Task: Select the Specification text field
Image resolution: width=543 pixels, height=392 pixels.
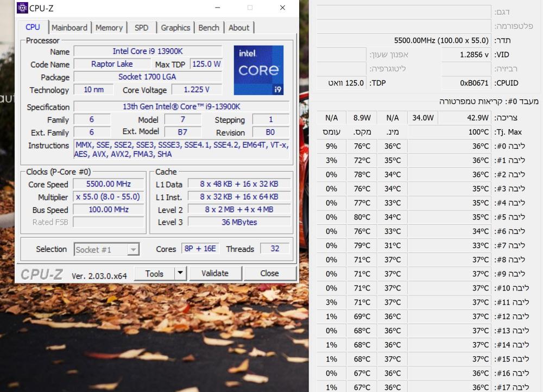Action: point(181,106)
